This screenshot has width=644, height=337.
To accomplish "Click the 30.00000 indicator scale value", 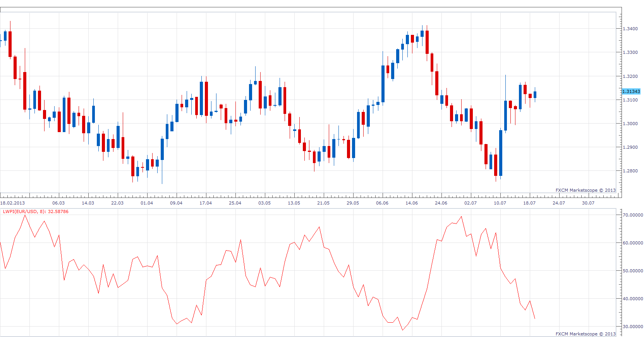I will pos(633,327).
